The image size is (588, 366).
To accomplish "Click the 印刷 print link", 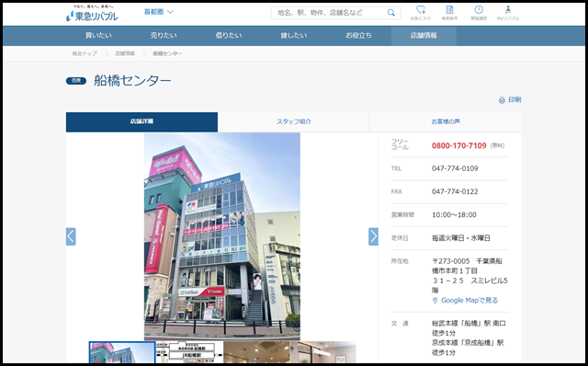I will coord(514,100).
